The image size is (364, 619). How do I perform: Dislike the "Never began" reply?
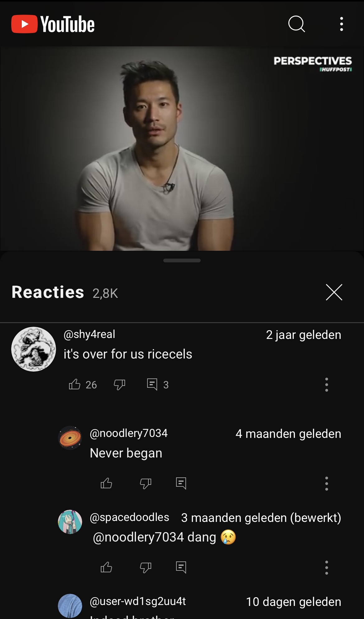tap(145, 483)
